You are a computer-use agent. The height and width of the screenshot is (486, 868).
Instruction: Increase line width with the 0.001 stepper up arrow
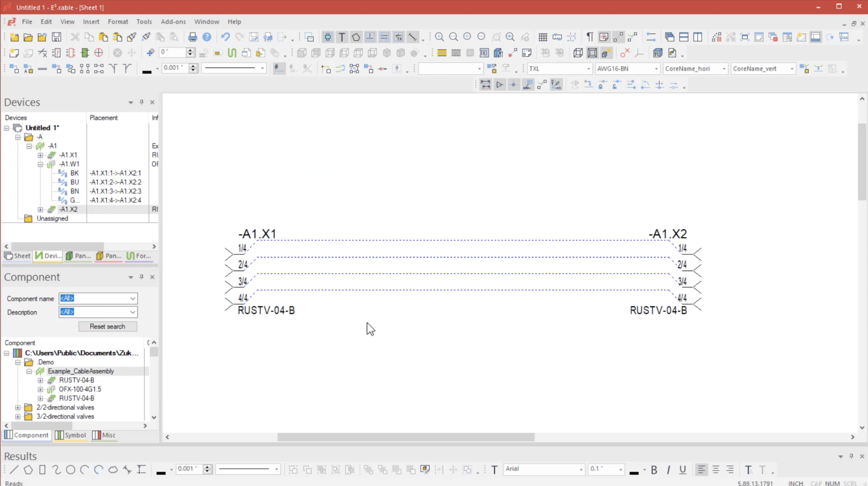click(x=193, y=66)
